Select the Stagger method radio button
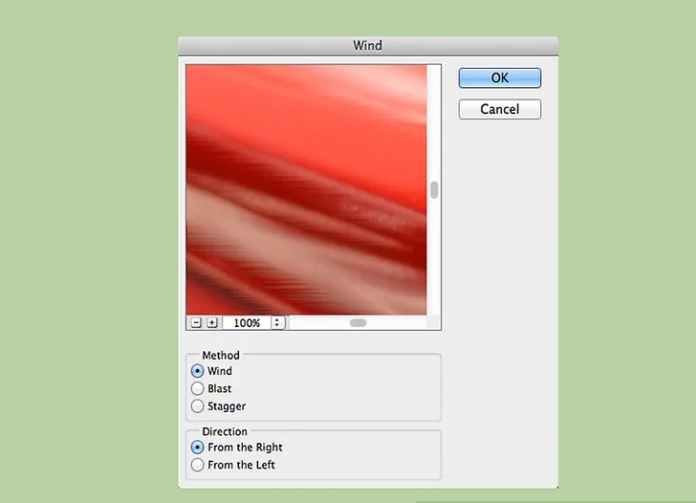This screenshot has height=503, width=696. tap(197, 406)
